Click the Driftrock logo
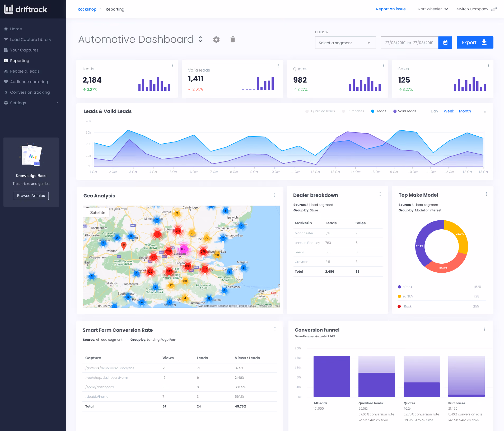Viewport: 504px width, 431px height. click(x=25, y=9)
